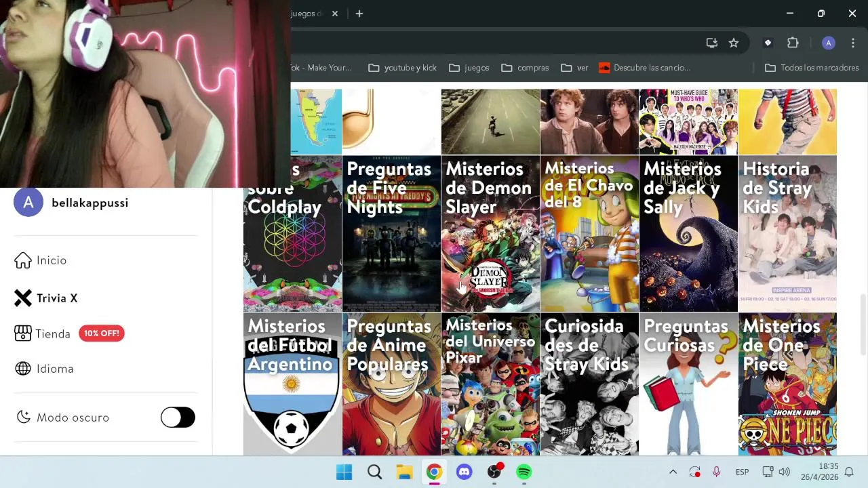The image size is (868, 488).
Task: Open the ver bookmark folder
Action: tap(574, 68)
